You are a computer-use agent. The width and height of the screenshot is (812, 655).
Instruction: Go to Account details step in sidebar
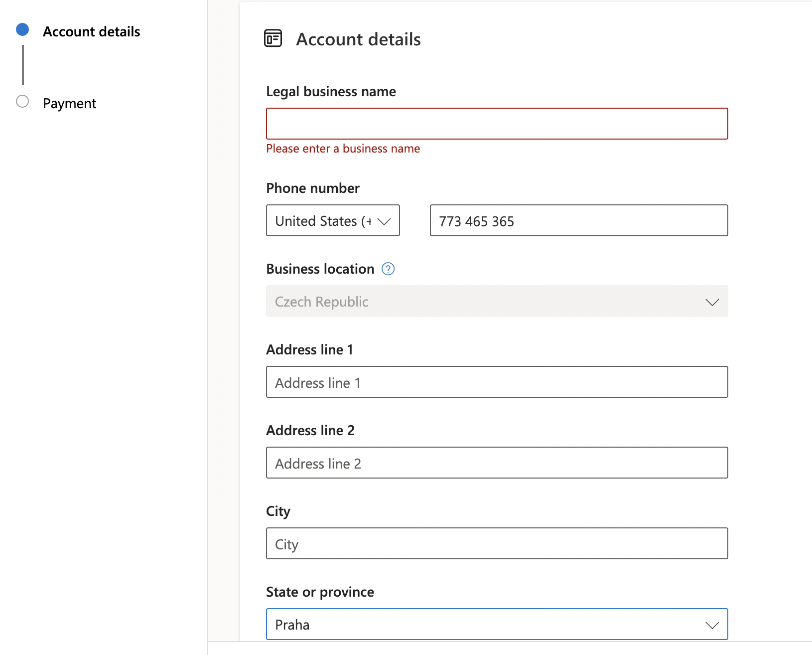point(91,32)
